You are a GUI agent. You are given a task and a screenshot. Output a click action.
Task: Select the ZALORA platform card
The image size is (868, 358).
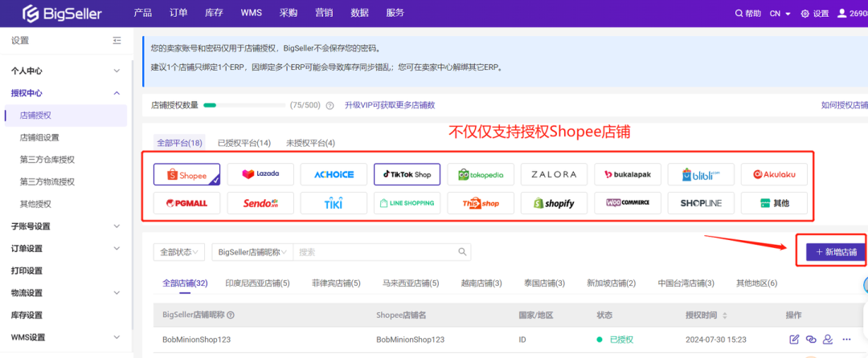(554, 174)
